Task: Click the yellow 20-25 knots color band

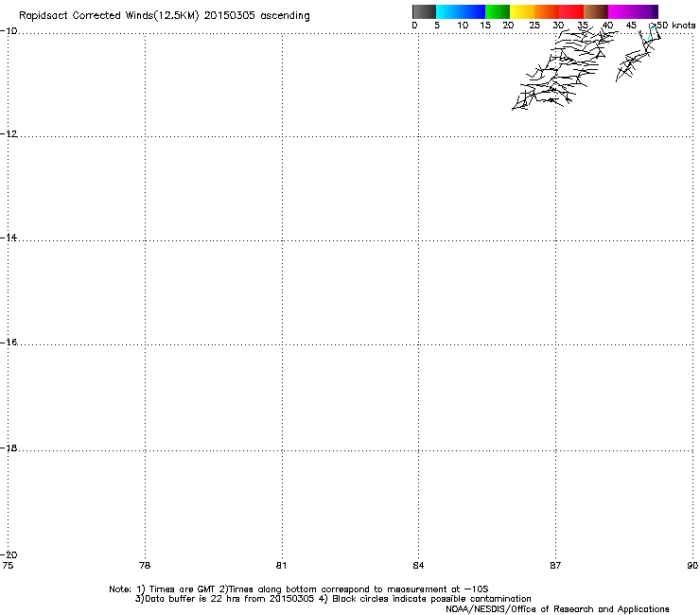Action: (x=522, y=11)
